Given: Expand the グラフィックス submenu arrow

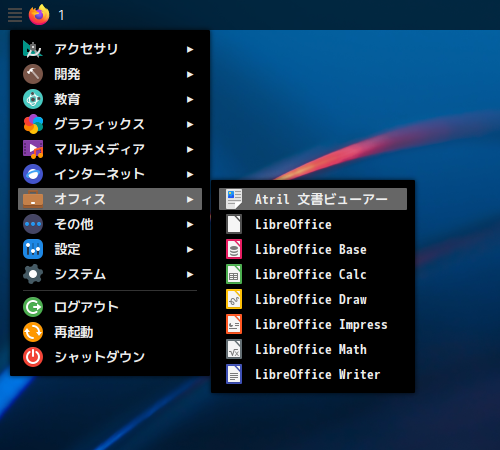Looking at the screenshot, I should click(x=190, y=124).
